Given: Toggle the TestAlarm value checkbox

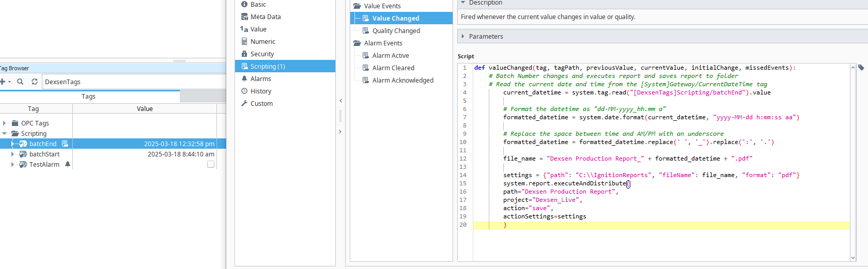Looking at the screenshot, I should pyautogui.click(x=211, y=164).
